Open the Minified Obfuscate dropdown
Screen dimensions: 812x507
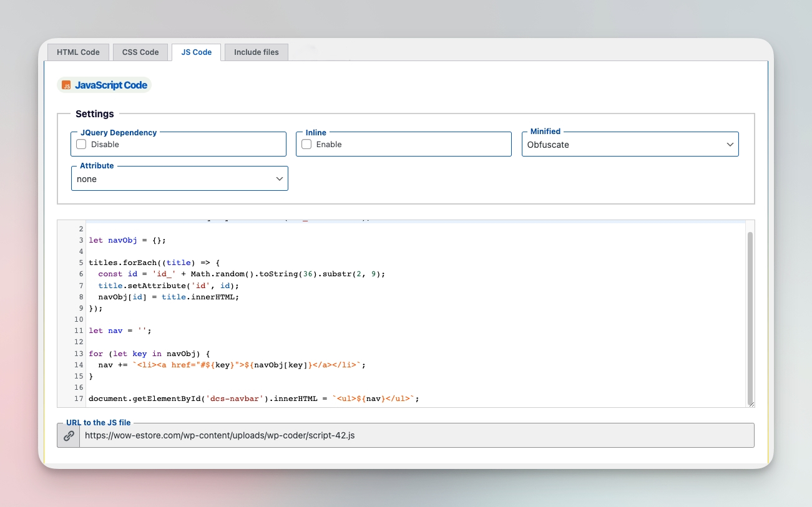click(x=630, y=145)
